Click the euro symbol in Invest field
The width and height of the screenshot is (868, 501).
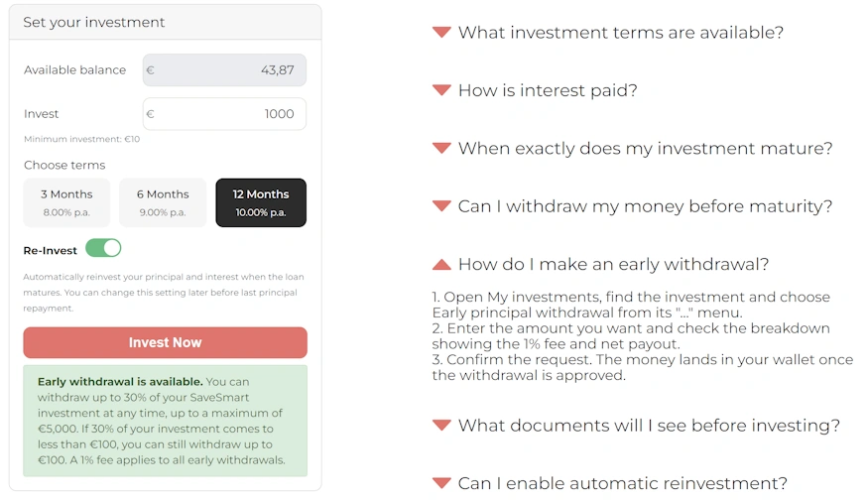tap(150, 114)
